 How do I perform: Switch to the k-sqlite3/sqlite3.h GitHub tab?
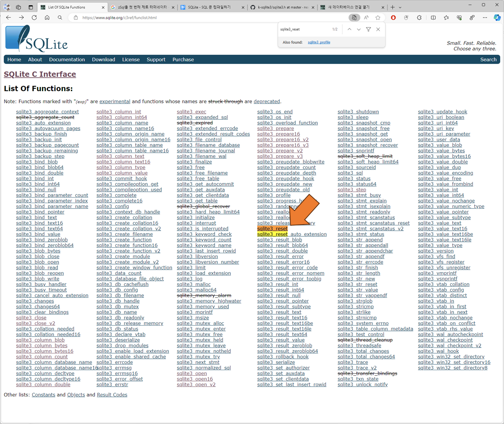tap(283, 7)
